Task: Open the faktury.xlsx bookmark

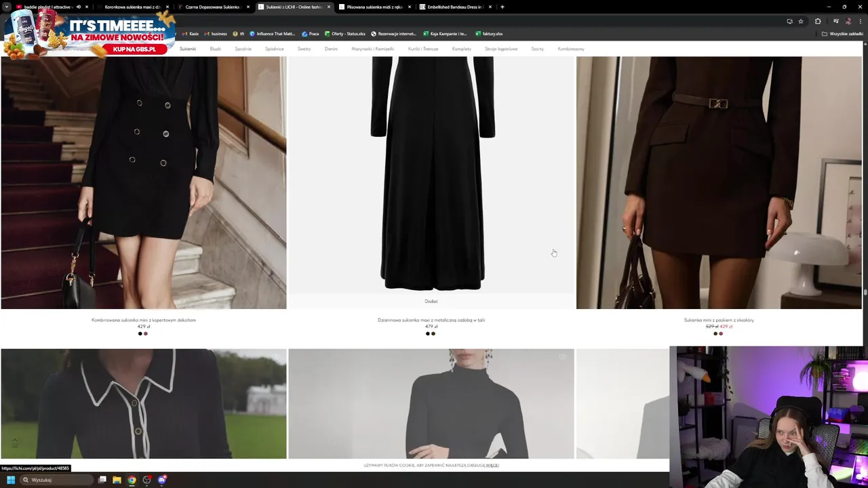Action: pyautogui.click(x=489, y=33)
